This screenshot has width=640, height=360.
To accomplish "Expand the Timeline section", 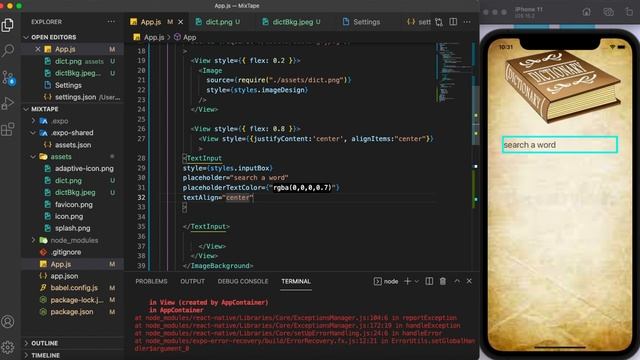I will [72, 355].
